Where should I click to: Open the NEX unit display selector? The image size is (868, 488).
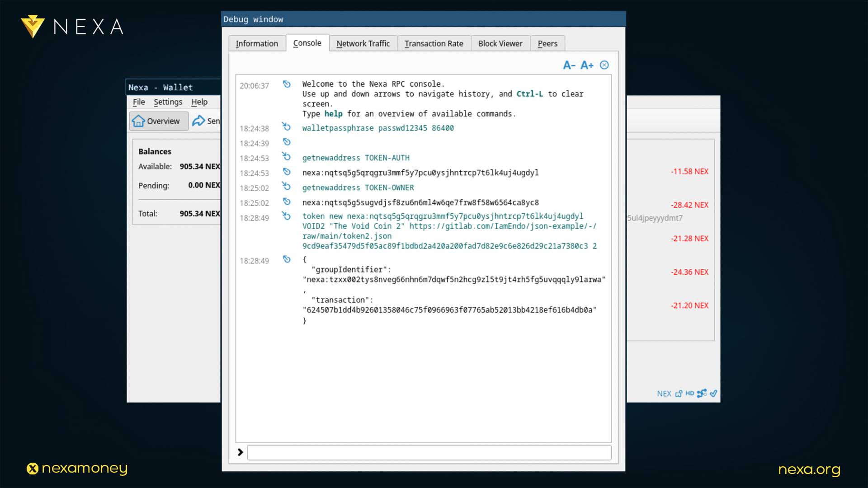(x=664, y=394)
